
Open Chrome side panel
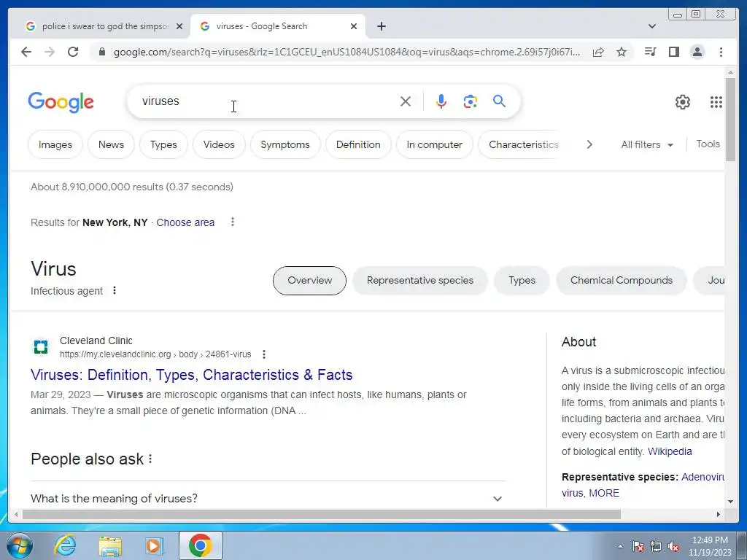[x=673, y=52]
